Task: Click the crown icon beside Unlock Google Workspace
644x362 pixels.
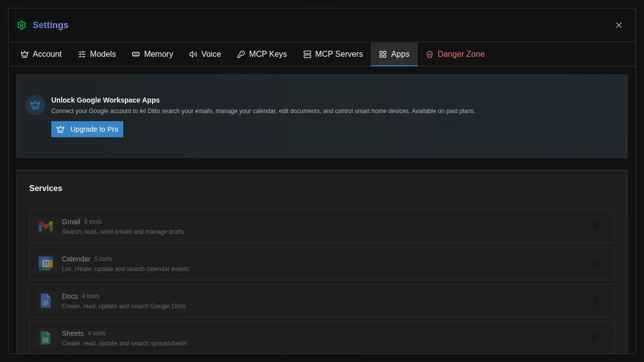Action: [x=35, y=105]
